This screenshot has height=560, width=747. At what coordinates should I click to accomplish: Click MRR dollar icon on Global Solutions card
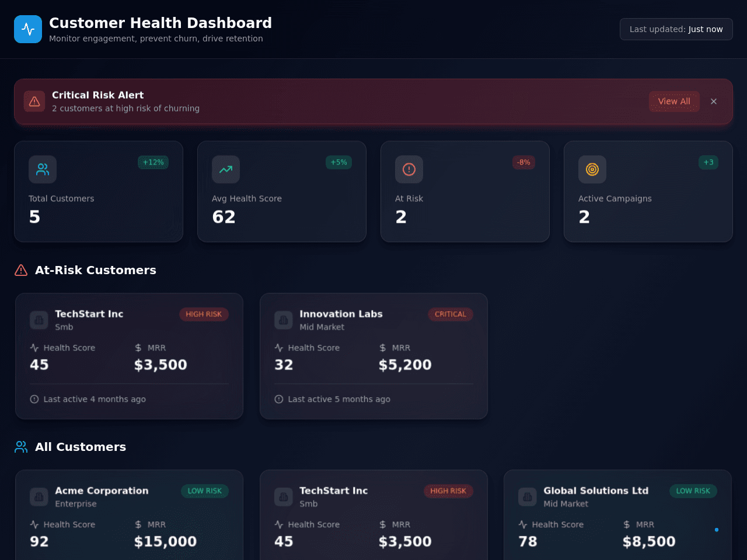(627, 524)
